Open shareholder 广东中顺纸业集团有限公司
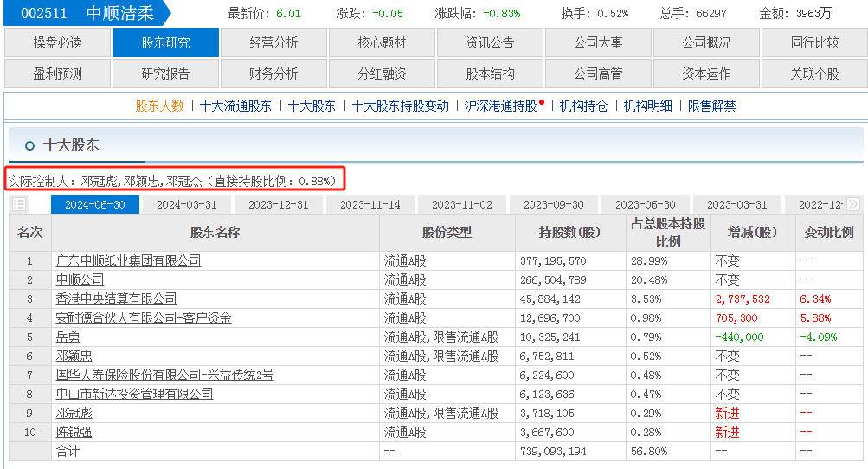868x469 pixels. click(128, 260)
